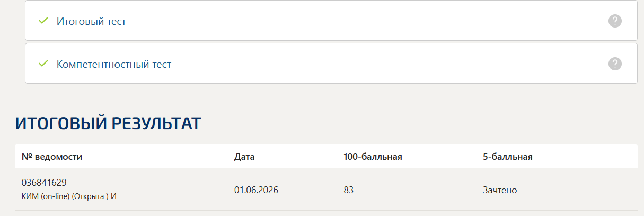Select the record number 036841629
Screen dimensions: 644x216
pyautogui.click(x=44, y=183)
